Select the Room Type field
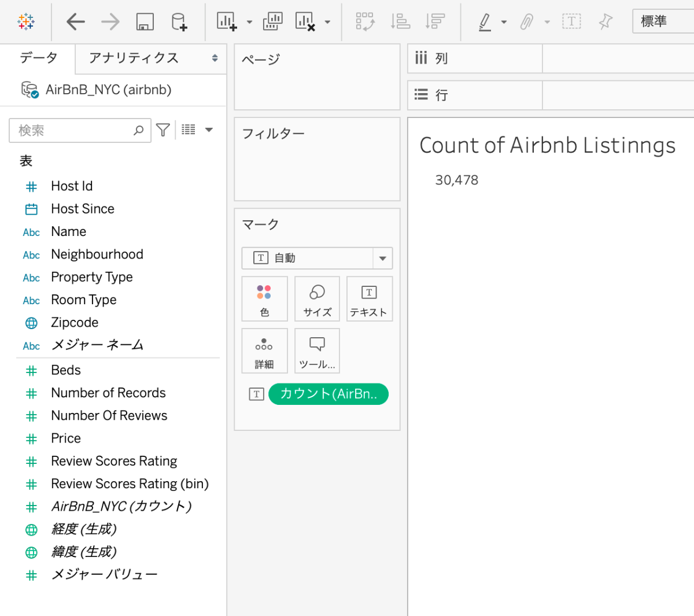The height and width of the screenshot is (616, 694). [x=84, y=300]
